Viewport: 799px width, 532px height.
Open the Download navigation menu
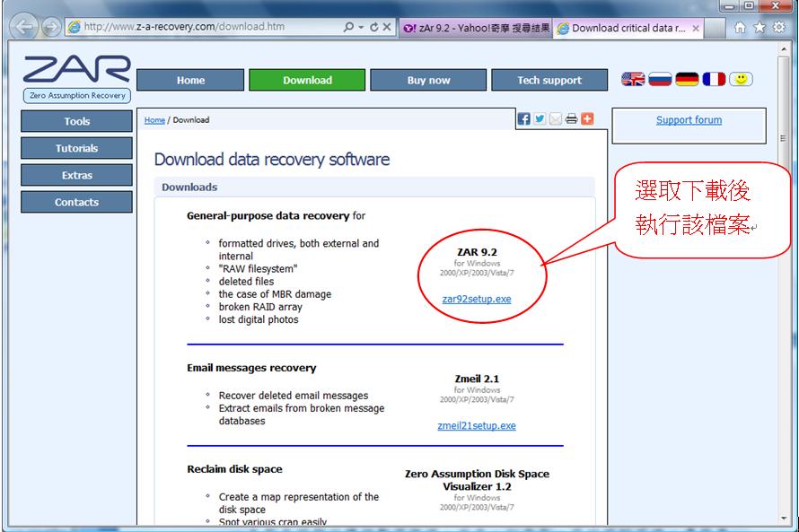point(307,80)
